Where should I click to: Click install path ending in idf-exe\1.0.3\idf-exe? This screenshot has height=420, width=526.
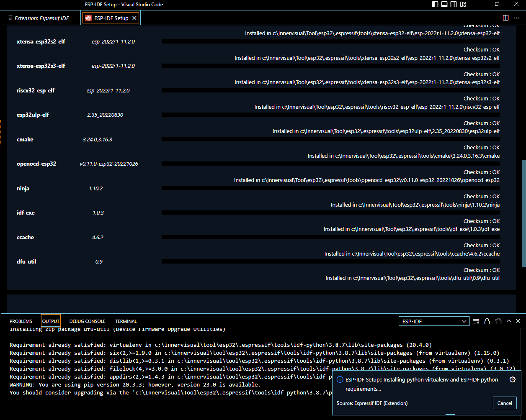tap(412, 229)
